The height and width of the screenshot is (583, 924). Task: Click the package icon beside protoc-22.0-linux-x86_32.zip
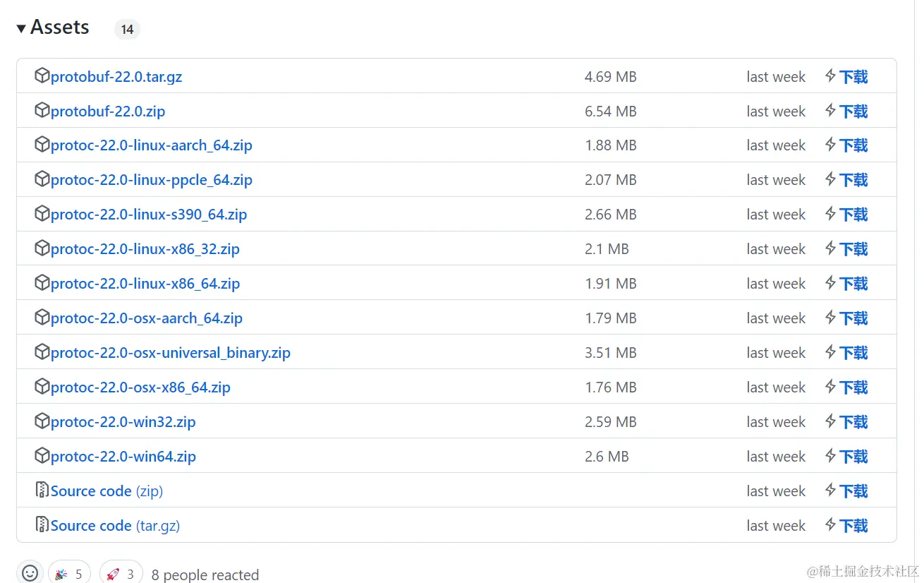(42, 248)
